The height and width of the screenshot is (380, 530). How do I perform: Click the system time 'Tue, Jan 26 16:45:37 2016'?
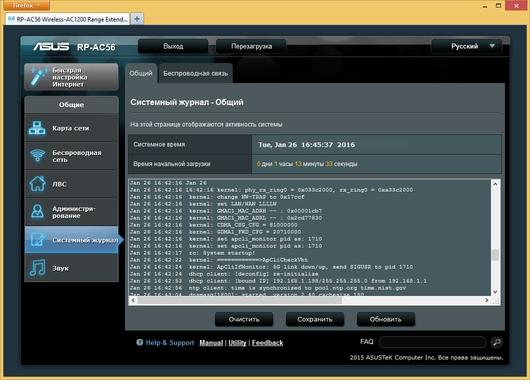coord(307,145)
